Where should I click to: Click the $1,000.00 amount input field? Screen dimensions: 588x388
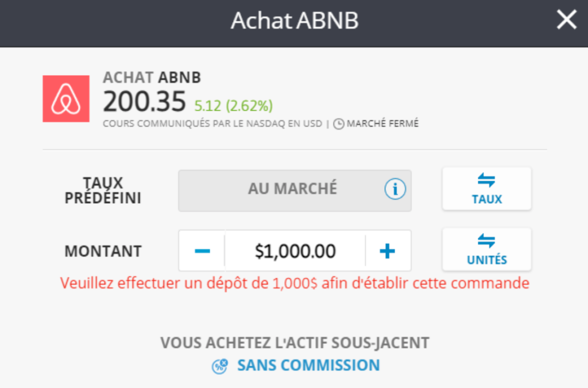pos(295,251)
